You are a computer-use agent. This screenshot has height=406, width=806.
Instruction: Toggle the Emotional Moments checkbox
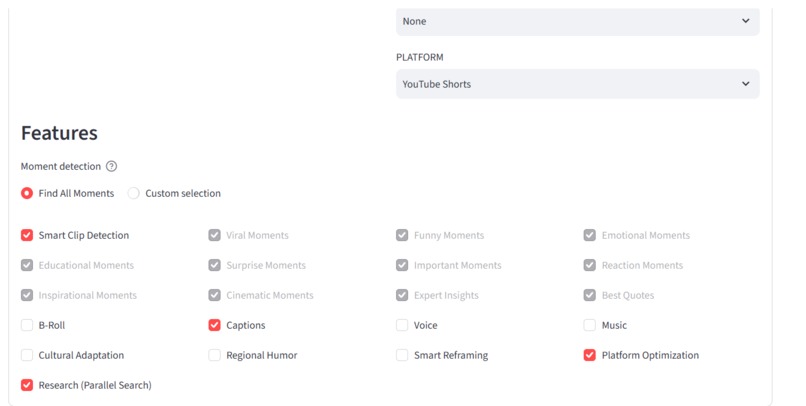[590, 235]
